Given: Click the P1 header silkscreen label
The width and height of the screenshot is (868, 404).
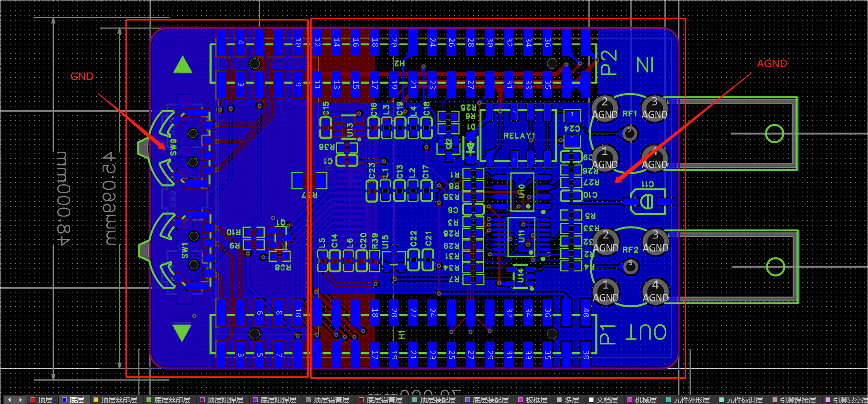Looking at the screenshot, I should click(607, 334).
